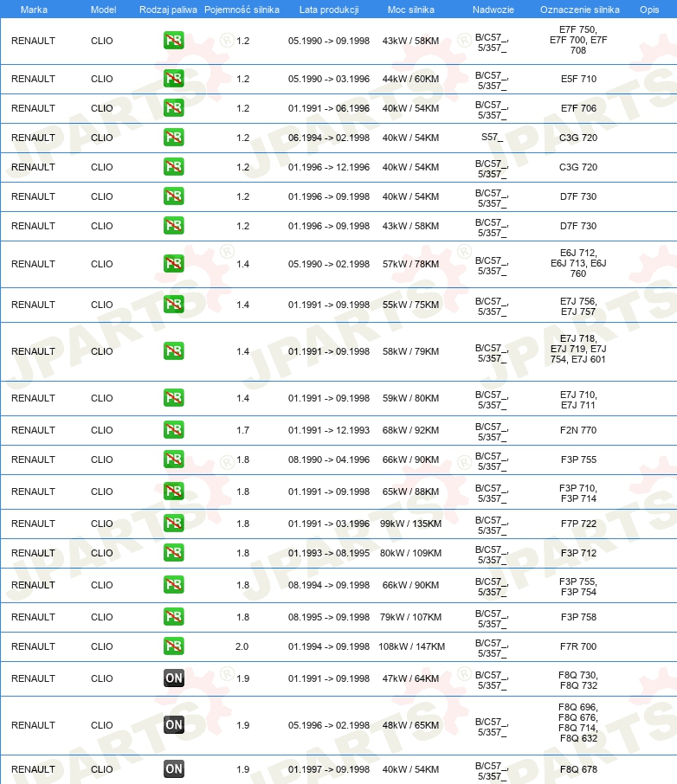
Task: Click engine codes E7J 756, E7J 757
Action: pos(578,306)
